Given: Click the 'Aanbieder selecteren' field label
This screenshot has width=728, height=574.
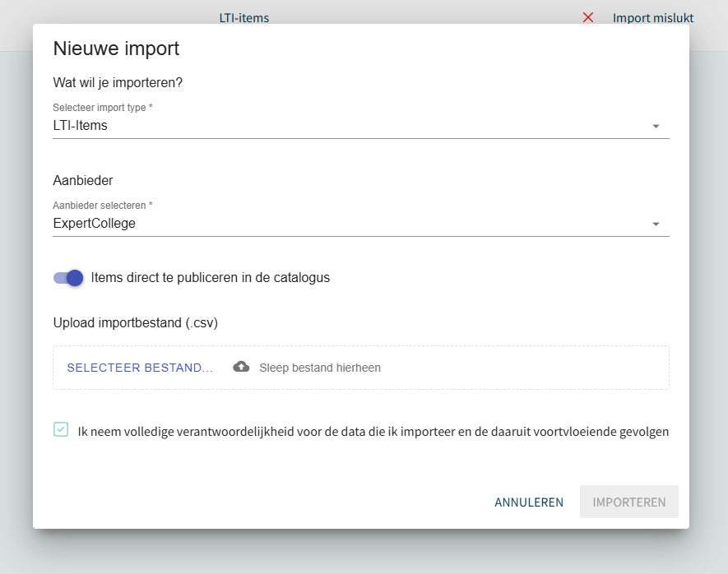Looking at the screenshot, I should point(102,206).
